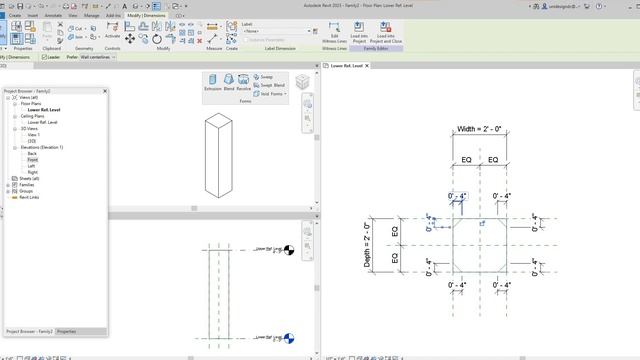Image resolution: width=640 pixels, height=360 pixels.
Task: Click the Rotate tool icon in Modify panel
Action: click(x=157, y=39)
